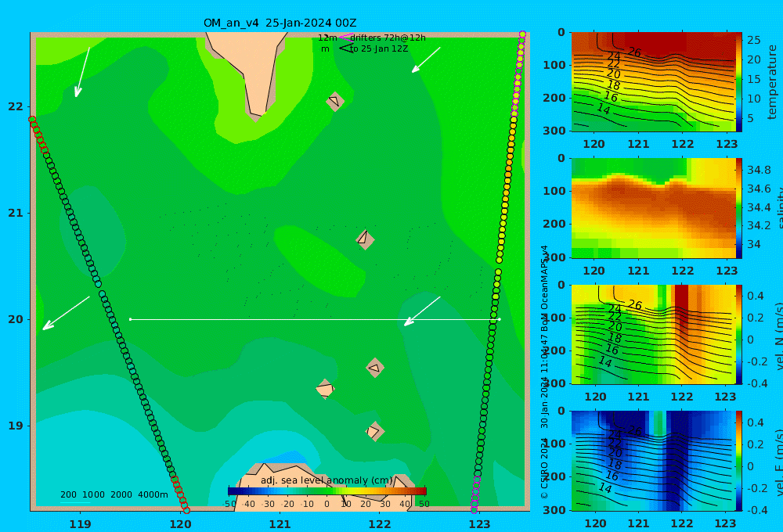Click the '200 1000 2000 4000m' depth legend
783x532 pixels.
click(x=114, y=494)
